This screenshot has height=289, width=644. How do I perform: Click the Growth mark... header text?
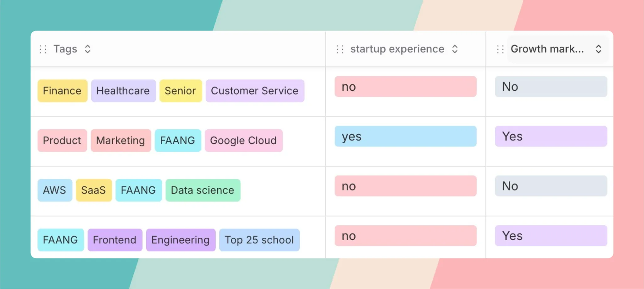[547, 49]
